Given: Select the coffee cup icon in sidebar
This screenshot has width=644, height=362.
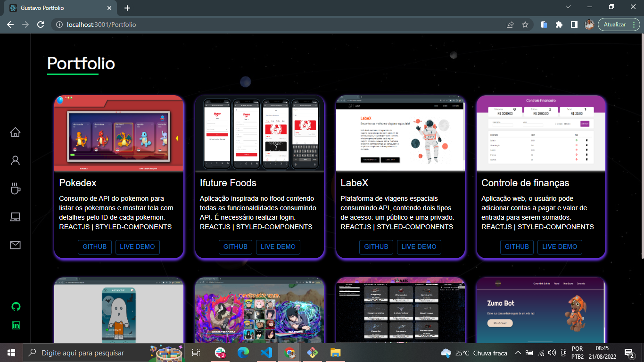Looking at the screenshot, I should [15, 189].
